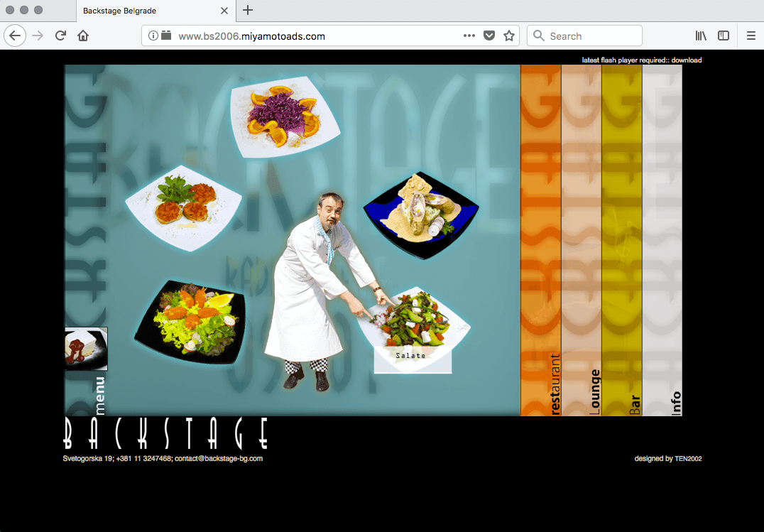The height and width of the screenshot is (532, 764).
Task: Show site information icon in address bar
Action: (x=153, y=36)
